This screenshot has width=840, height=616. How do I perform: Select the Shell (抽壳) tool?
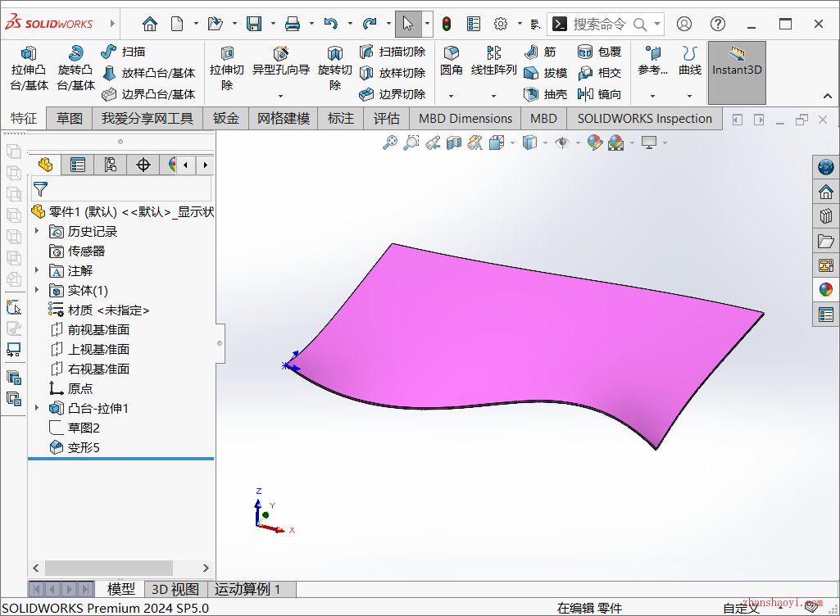(x=545, y=94)
